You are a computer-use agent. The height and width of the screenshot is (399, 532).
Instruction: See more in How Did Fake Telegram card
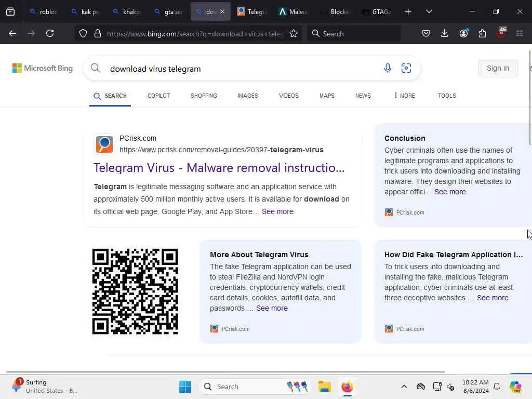493,298
